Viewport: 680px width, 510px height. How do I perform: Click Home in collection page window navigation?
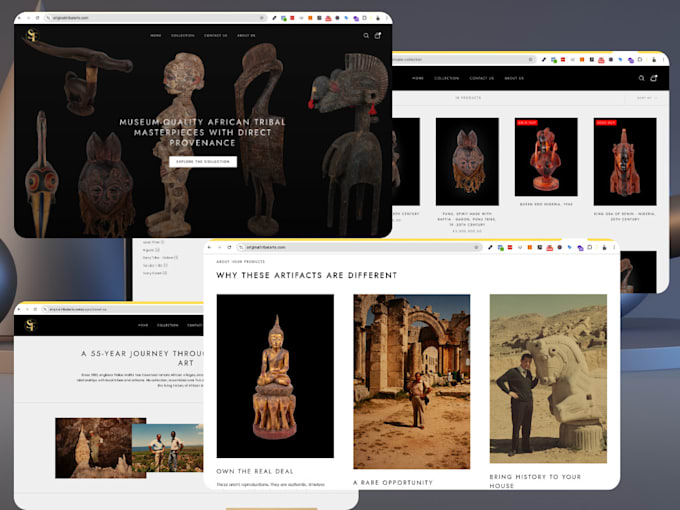click(x=418, y=78)
